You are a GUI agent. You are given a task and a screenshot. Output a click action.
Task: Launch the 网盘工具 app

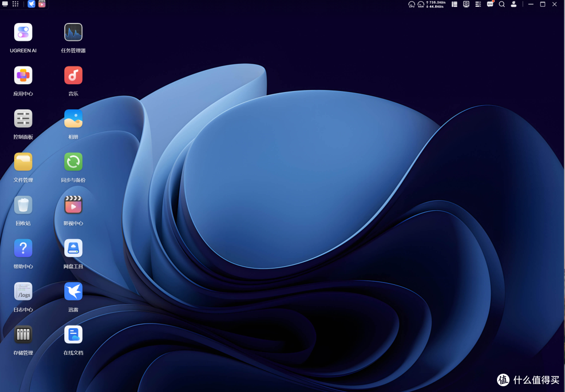tap(73, 249)
